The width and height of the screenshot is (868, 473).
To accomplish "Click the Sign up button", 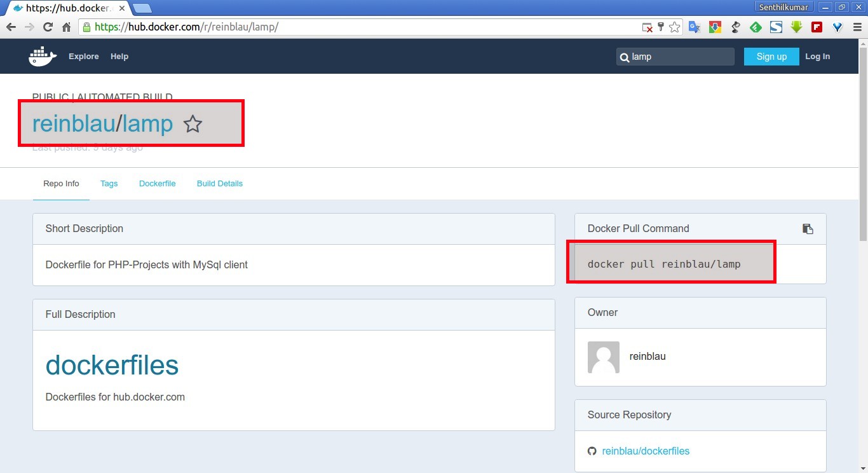I will (771, 57).
